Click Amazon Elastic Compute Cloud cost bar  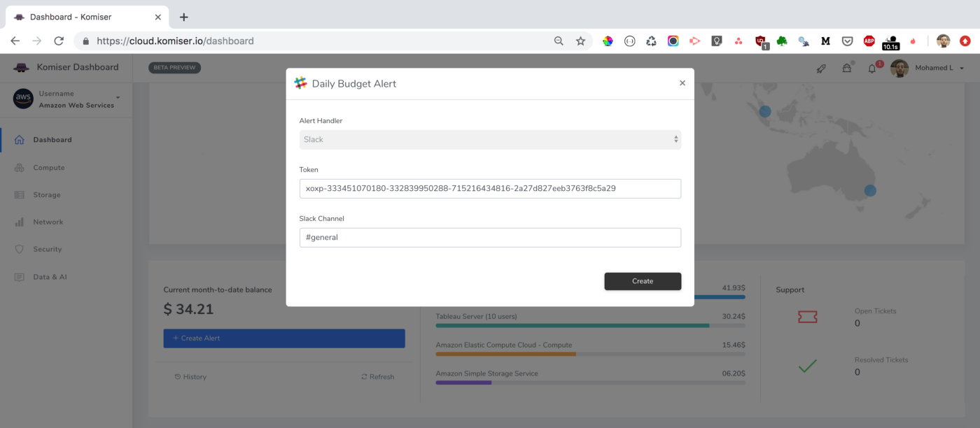(590, 354)
